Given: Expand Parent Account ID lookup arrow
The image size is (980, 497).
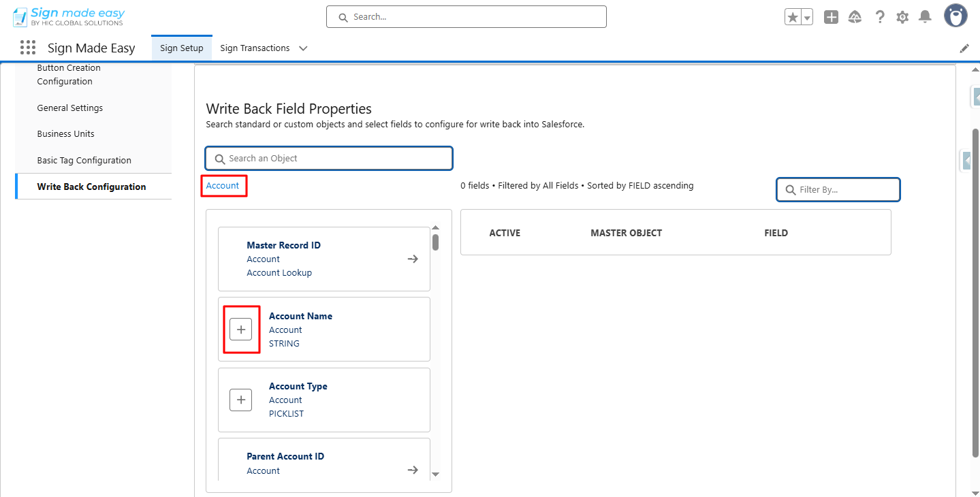Looking at the screenshot, I should point(413,470).
